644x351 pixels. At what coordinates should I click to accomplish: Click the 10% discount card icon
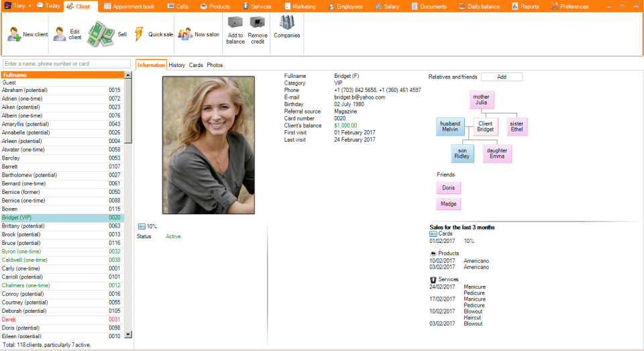click(x=142, y=226)
